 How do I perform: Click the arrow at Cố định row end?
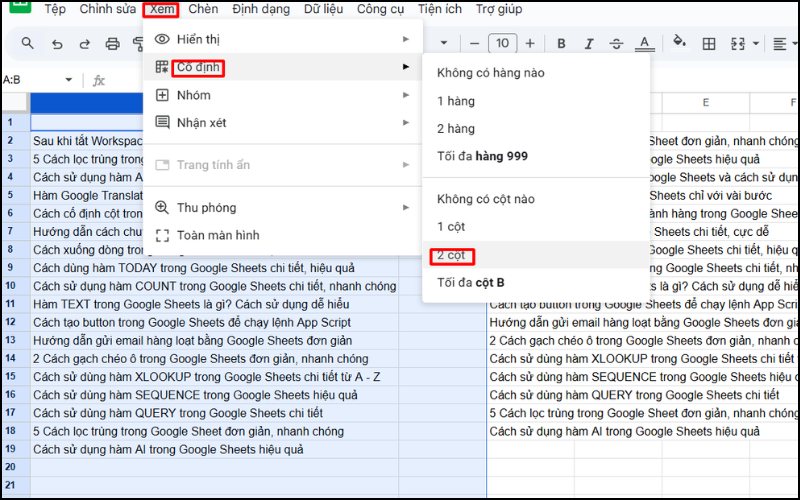pyautogui.click(x=406, y=67)
